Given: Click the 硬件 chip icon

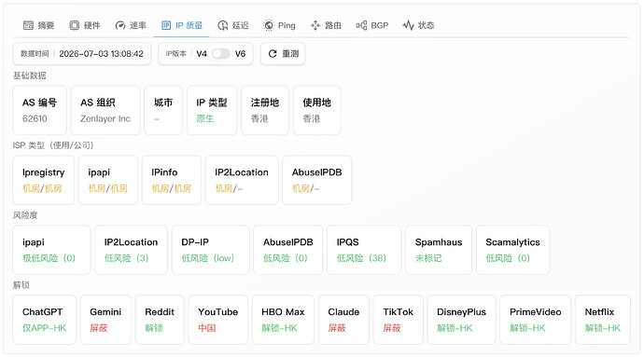Looking at the screenshot, I should coord(75,25).
